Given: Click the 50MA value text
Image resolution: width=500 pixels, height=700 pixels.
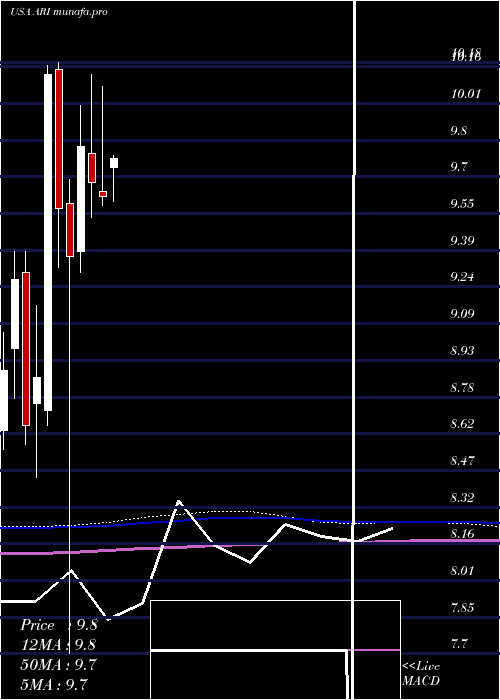Looking at the screenshot, I should (58, 664).
